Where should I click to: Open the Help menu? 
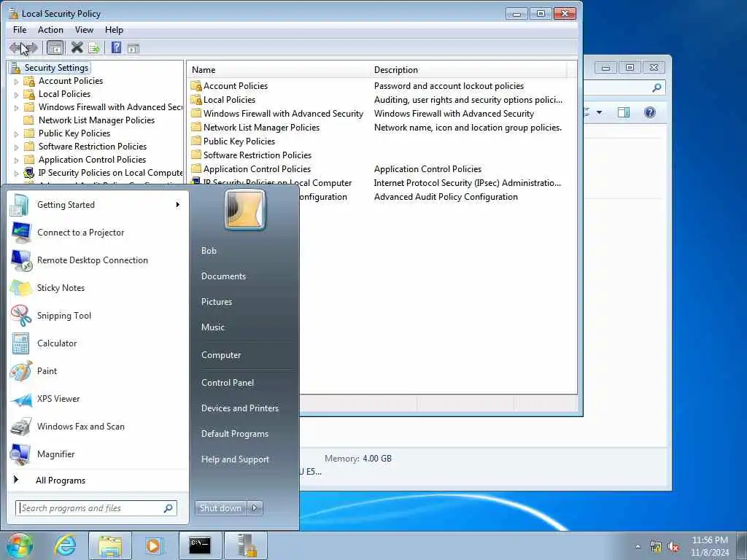pyautogui.click(x=114, y=29)
